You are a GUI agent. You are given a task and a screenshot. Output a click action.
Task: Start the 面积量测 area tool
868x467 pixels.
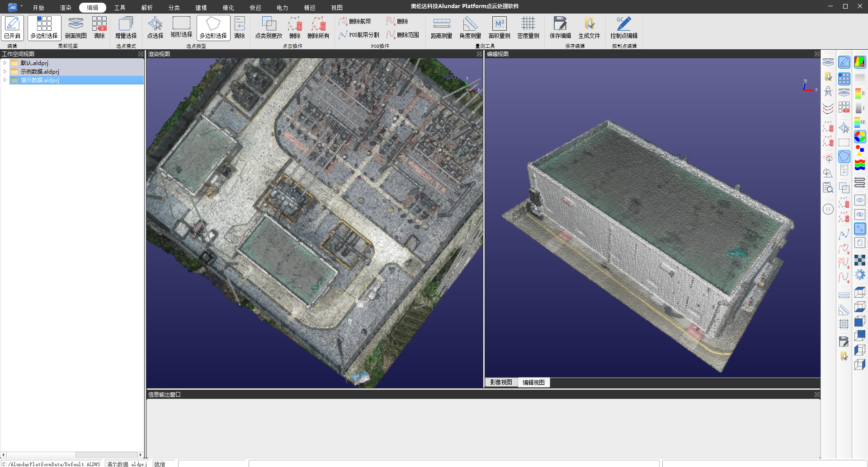(x=499, y=28)
